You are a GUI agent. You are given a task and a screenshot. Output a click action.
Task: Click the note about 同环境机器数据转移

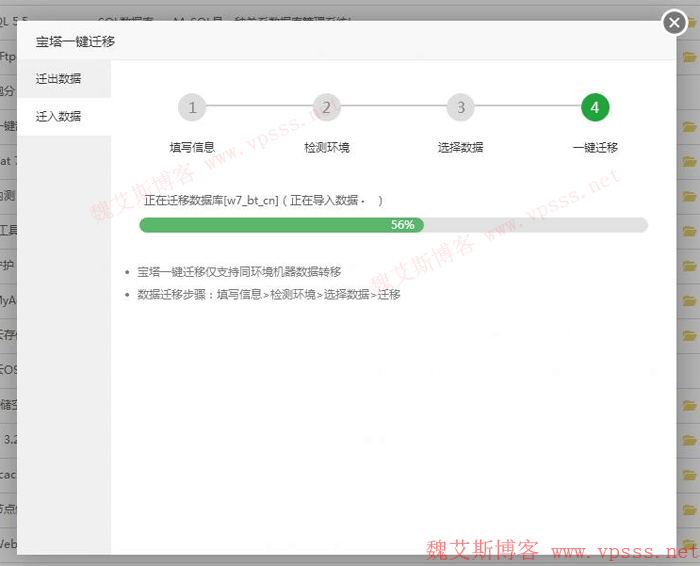point(239,271)
